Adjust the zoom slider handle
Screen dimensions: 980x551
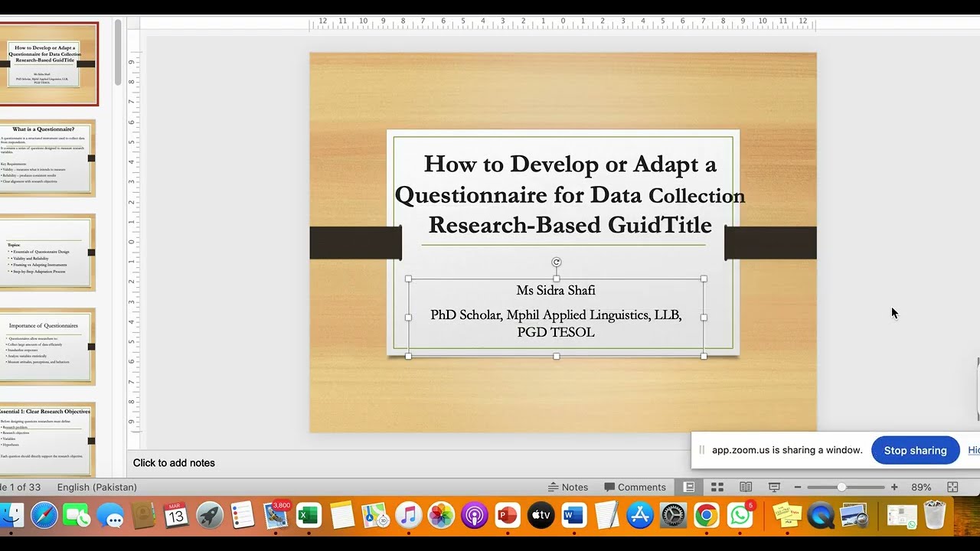click(x=841, y=487)
